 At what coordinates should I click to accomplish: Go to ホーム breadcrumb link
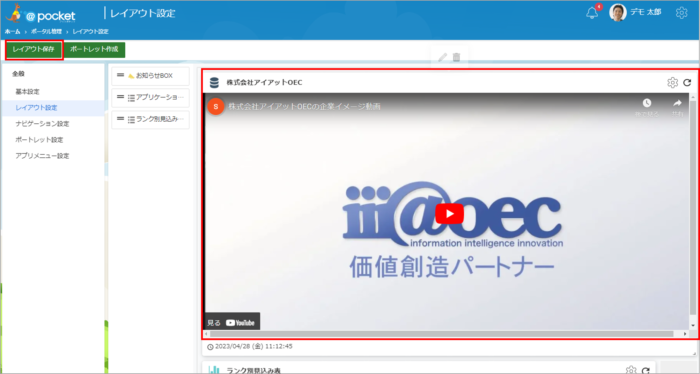point(12,32)
